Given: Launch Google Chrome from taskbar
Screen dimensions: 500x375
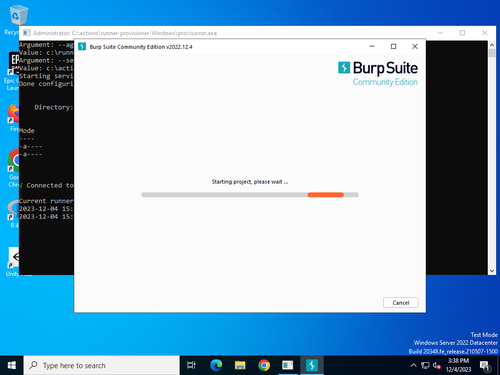Looking at the screenshot, I should 264,366.
